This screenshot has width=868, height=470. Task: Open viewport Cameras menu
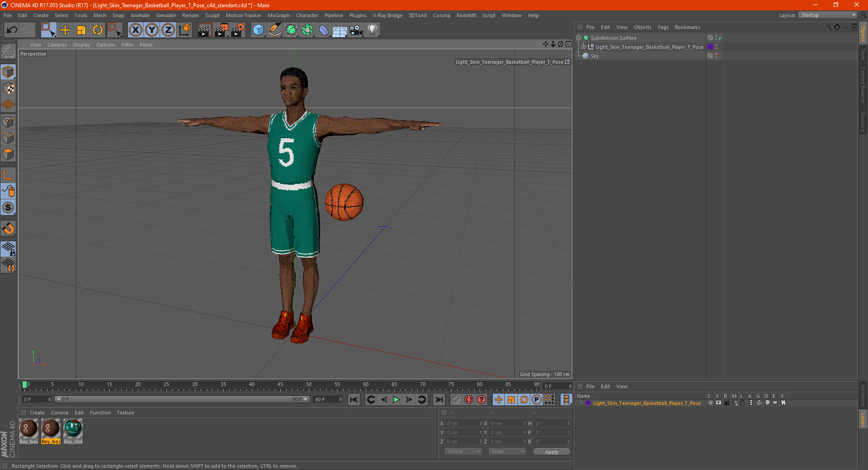tap(57, 45)
